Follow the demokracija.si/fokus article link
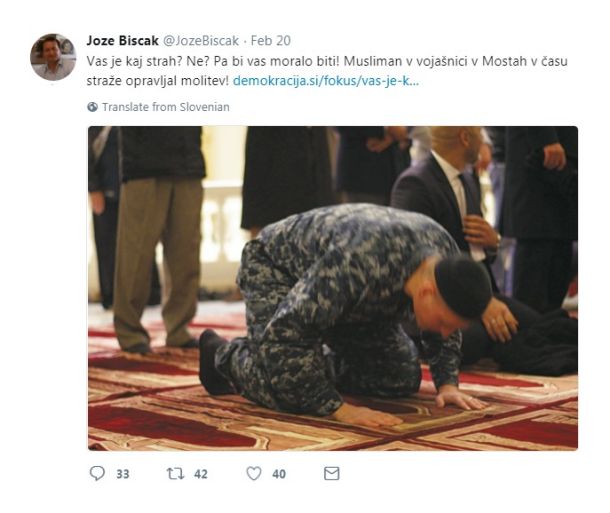This screenshot has width=610, height=513. 326,81
